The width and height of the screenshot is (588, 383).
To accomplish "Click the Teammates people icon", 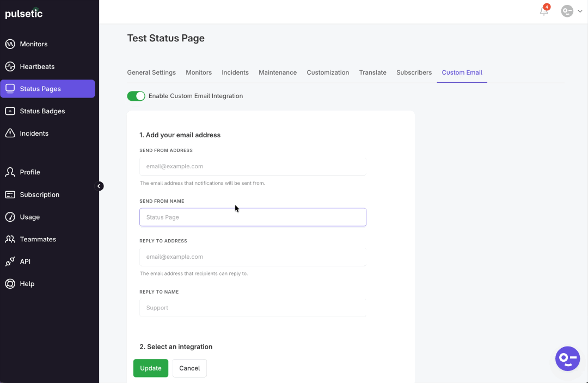I will click(x=10, y=239).
